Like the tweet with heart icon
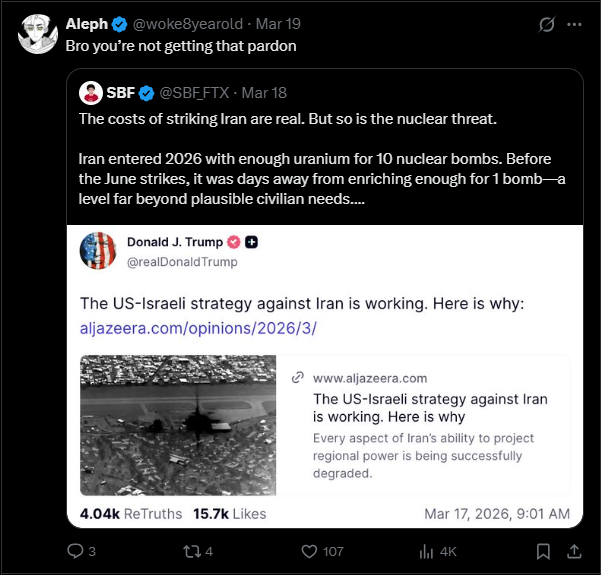This screenshot has height=575, width=601. tap(308, 551)
